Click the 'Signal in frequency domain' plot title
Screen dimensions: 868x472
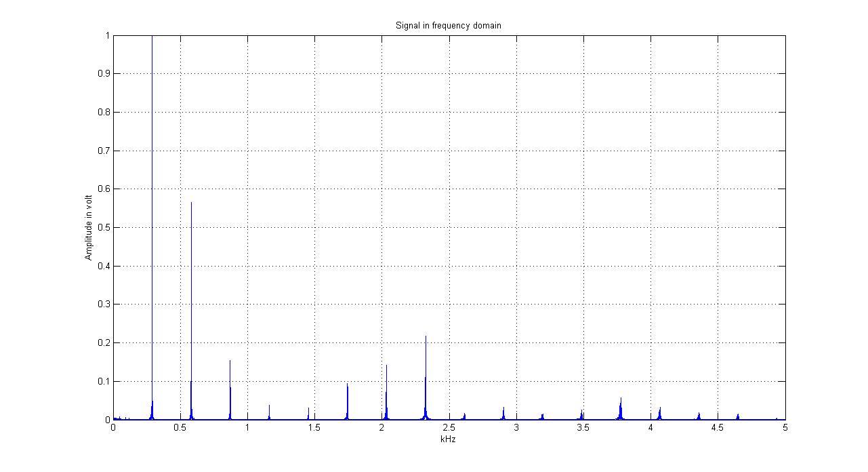[x=448, y=26]
